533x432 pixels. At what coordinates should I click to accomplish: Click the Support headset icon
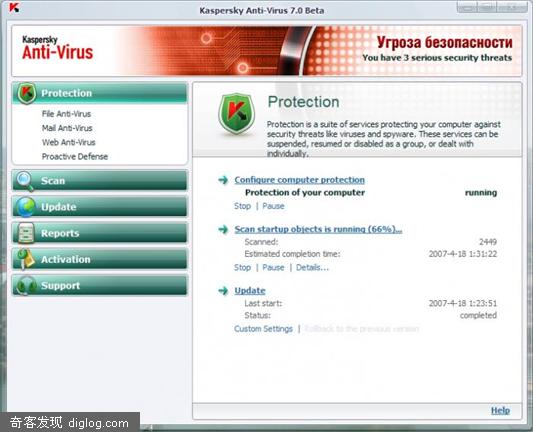[26, 286]
